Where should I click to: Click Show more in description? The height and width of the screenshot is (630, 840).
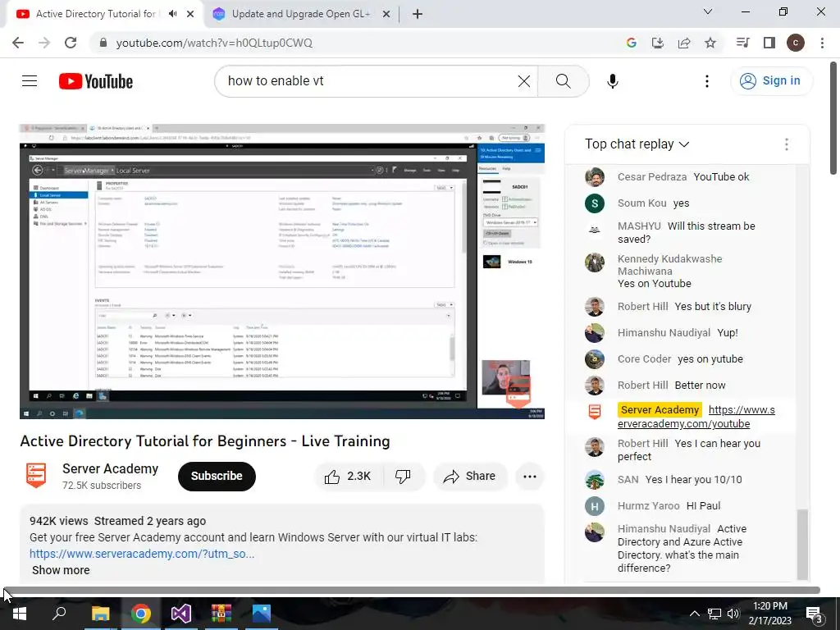pyautogui.click(x=61, y=570)
